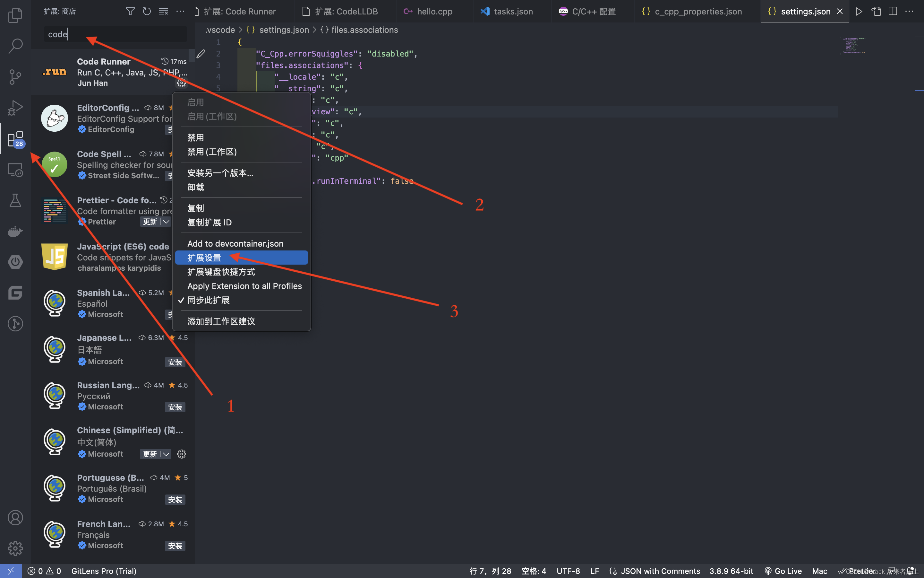924x578 pixels.
Task: Choose 卸载 in context menu
Action: (x=241, y=187)
